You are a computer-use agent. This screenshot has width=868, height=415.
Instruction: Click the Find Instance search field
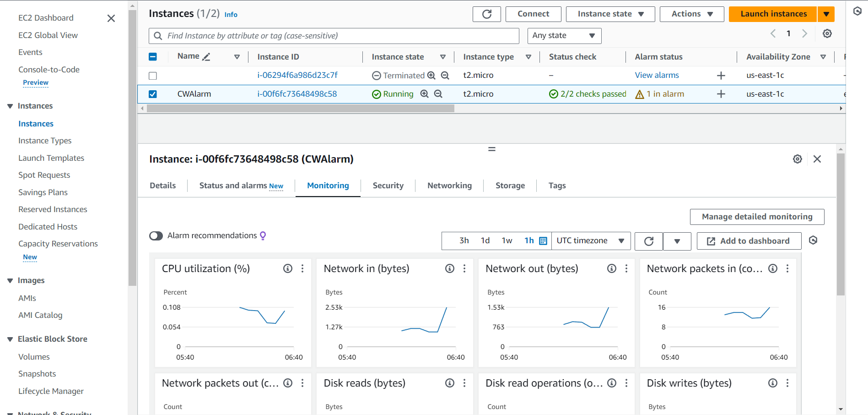(334, 36)
